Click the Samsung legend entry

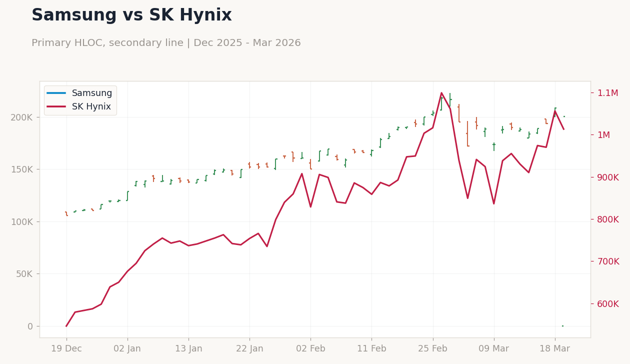(79, 93)
